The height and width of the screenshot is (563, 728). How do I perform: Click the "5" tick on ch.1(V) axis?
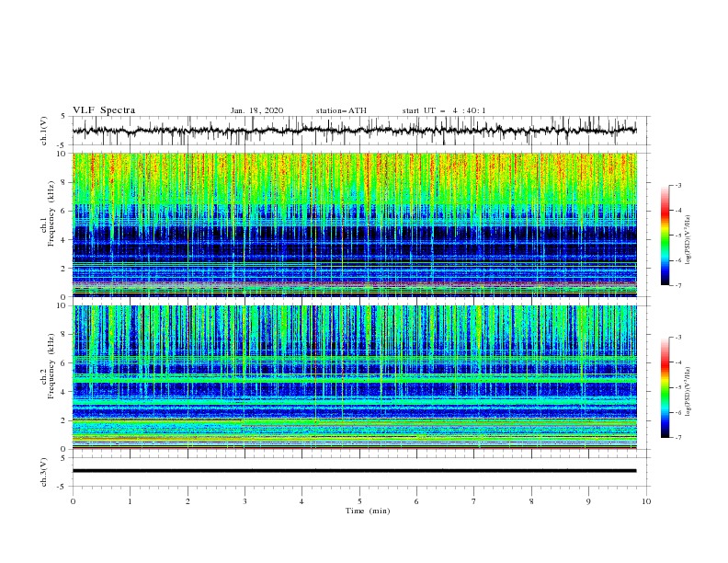click(63, 116)
